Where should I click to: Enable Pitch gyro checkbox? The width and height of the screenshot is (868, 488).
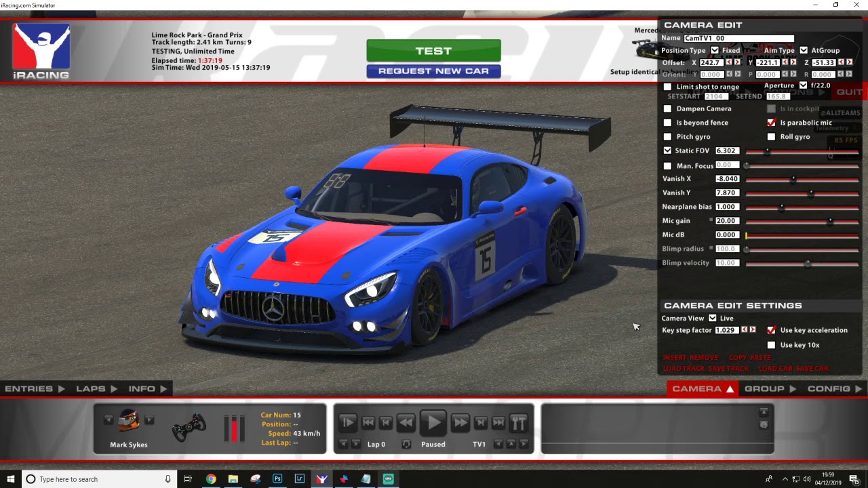[667, 137]
